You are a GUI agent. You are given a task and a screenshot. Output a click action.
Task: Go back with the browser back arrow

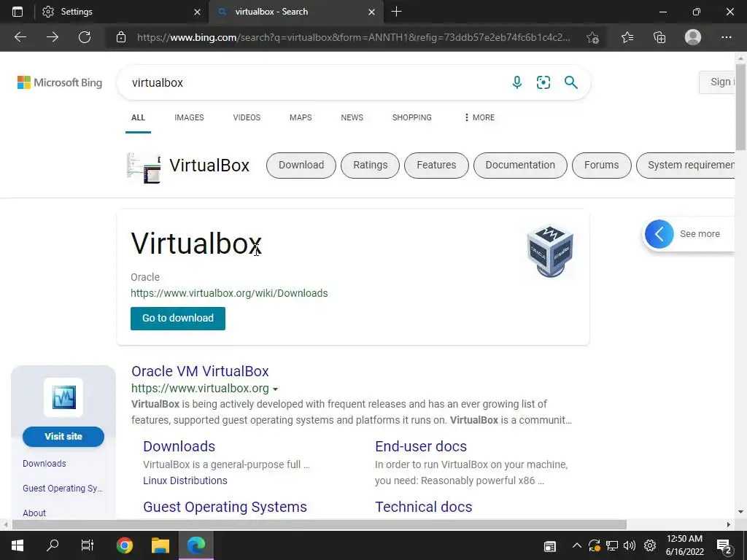point(20,37)
